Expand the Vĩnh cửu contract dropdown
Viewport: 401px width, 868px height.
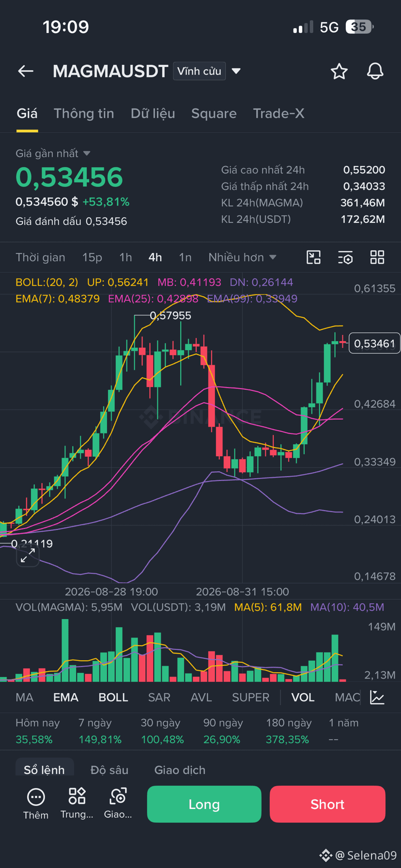point(236,71)
